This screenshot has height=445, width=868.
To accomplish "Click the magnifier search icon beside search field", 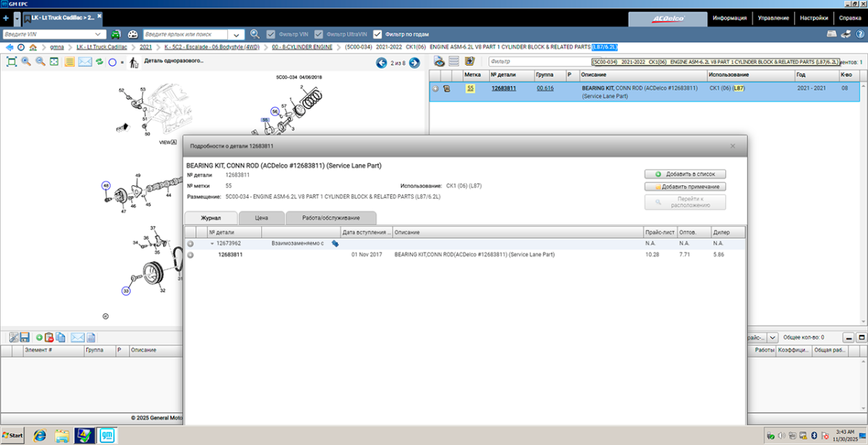I will 255,34.
